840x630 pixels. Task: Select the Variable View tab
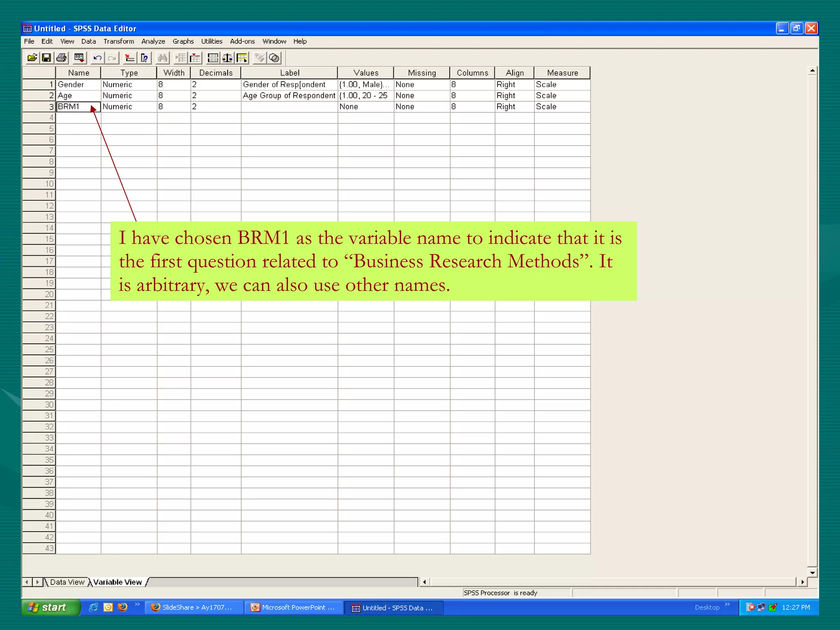click(x=117, y=582)
